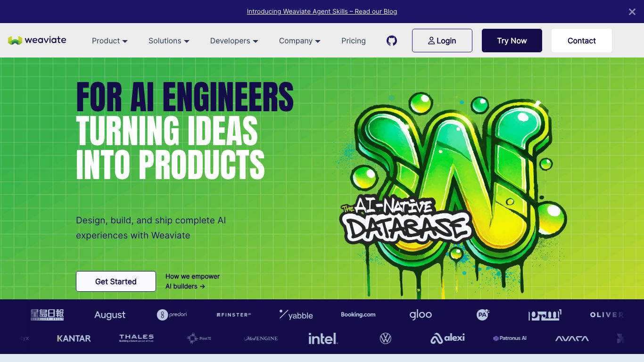Click the AVACA logo

point(572,338)
